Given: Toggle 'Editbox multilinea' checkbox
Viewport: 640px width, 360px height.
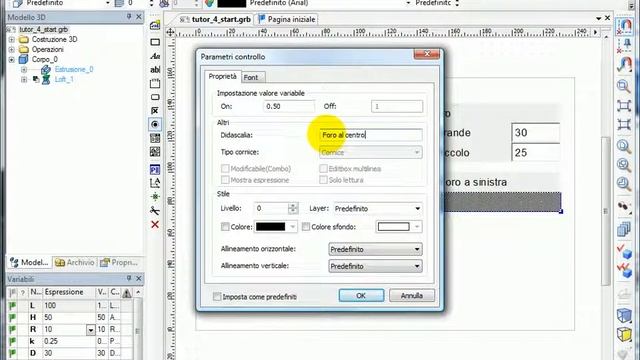Looking at the screenshot, I should pos(323,169).
